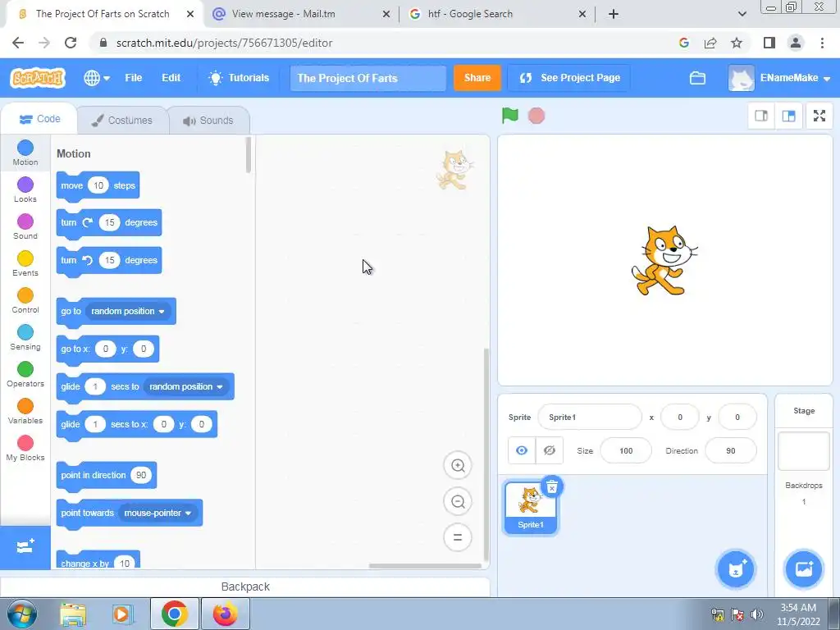Select the Looks block category
840x630 pixels.
pos(25,189)
